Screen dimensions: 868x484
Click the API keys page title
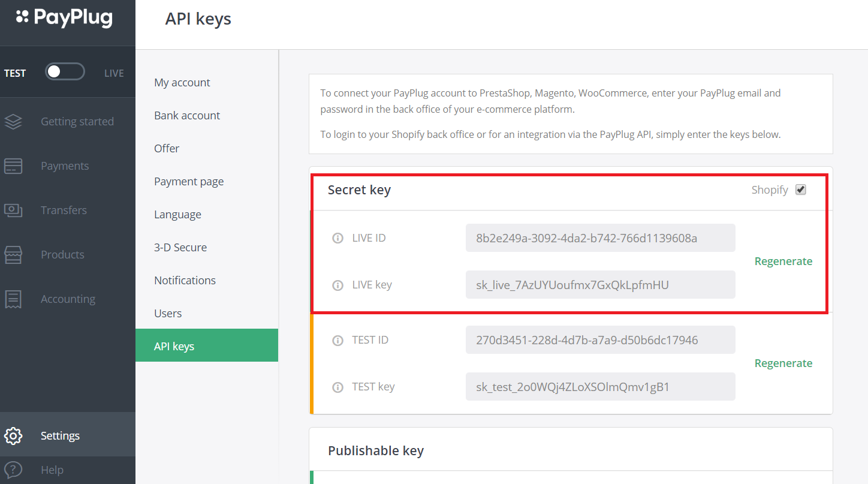pyautogui.click(x=198, y=19)
